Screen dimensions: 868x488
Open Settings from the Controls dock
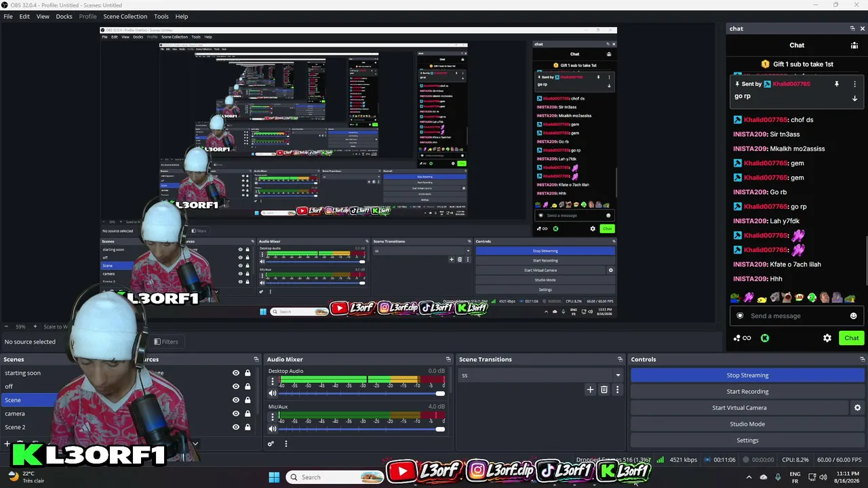(747, 441)
